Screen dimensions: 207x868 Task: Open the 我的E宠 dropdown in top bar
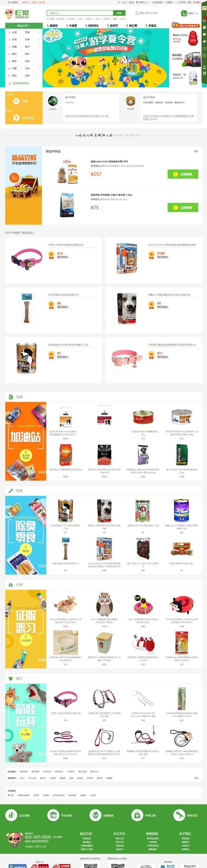tap(159, 2)
